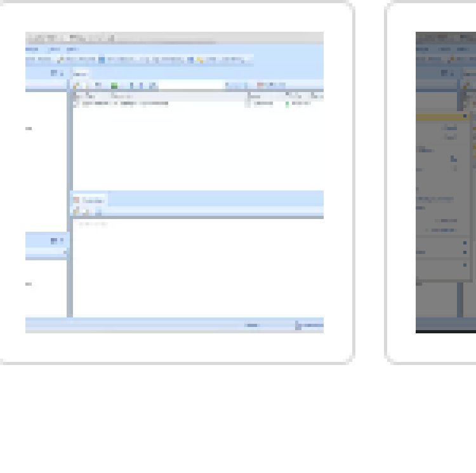Toggle the header checkbox in the list
The width and height of the screenshot is (476, 473).
click(76, 96)
